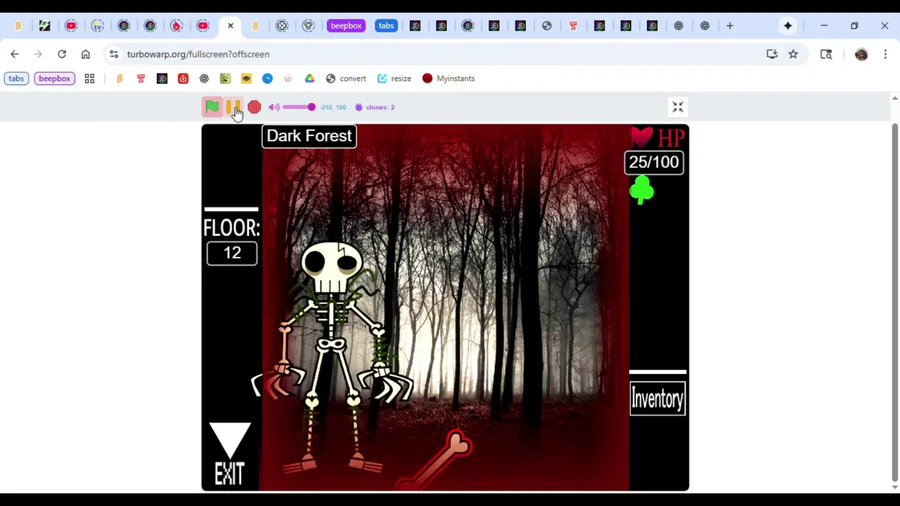Open the Myinstants bookmark
This screenshot has width=900, height=506.
pos(449,79)
